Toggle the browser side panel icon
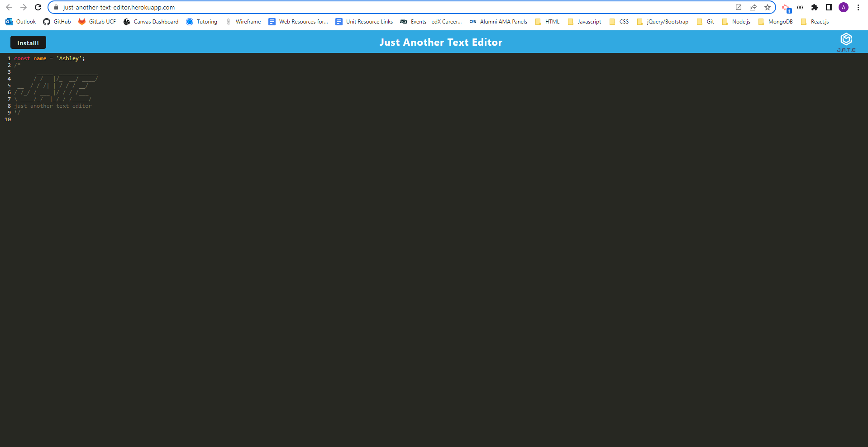Screen dimensions: 868x447 [829, 7]
